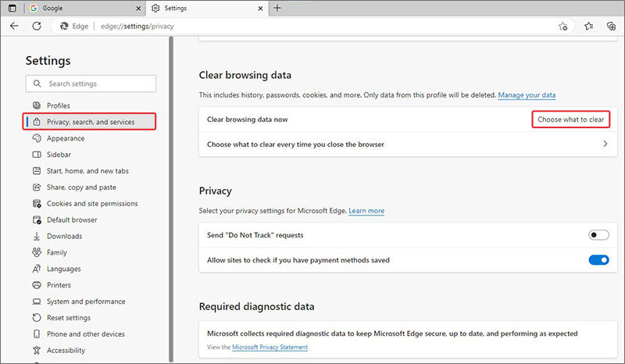This screenshot has height=364, width=625.
Task: Click the Edge logo site info
Action: (x=74, y=27)
